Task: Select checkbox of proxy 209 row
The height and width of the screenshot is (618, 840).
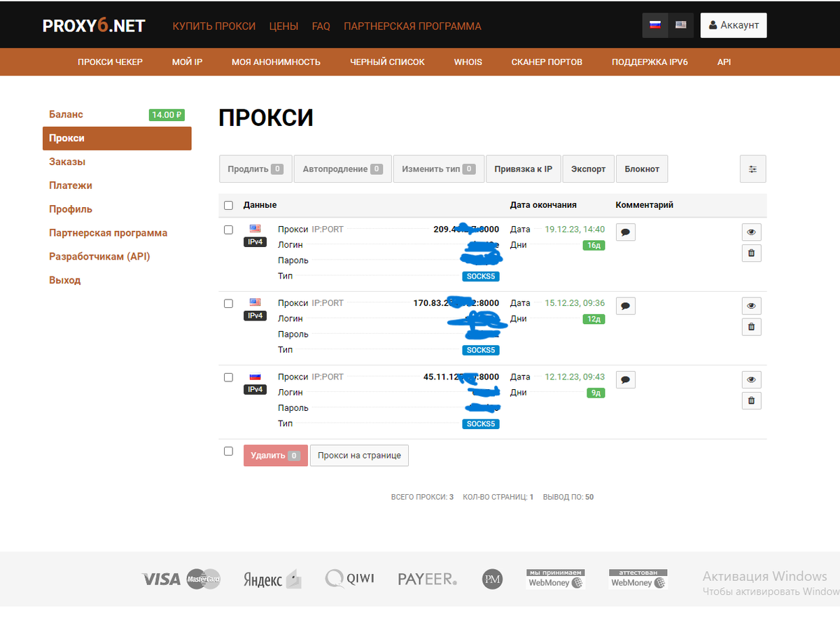Action: click(228, 230)
